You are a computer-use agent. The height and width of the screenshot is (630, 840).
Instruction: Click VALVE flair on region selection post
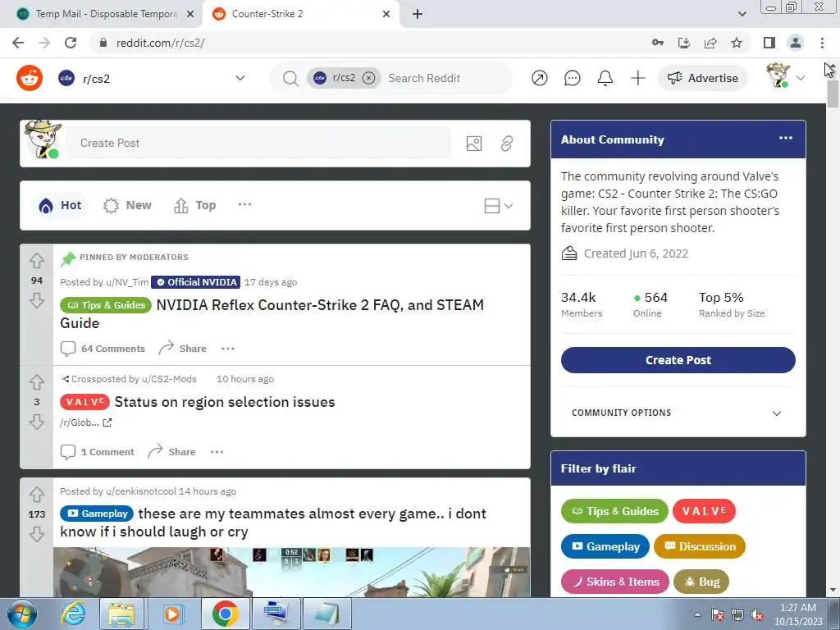tap(84, 402)
